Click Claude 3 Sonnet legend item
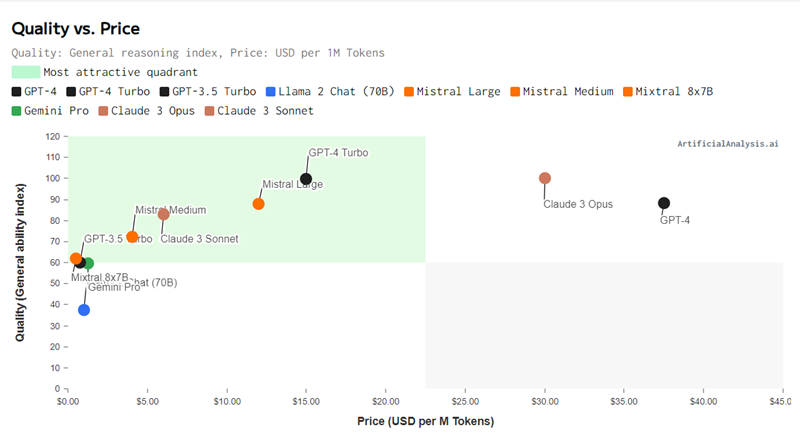 pyautogui.click(x=259, y=111)
